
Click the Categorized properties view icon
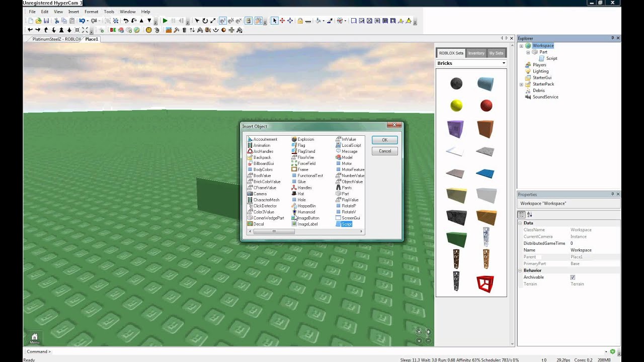point(522,215)
